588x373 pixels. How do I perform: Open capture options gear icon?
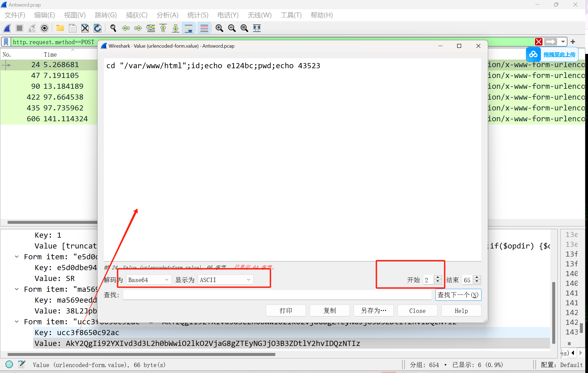pos(44,28)
